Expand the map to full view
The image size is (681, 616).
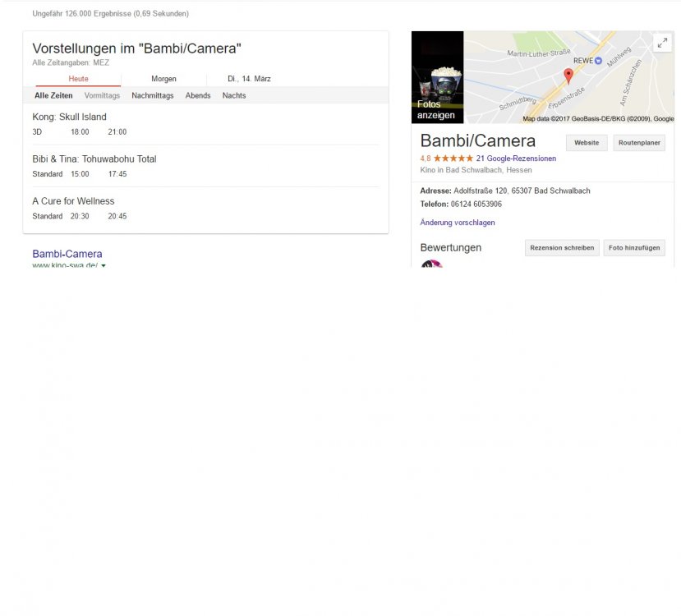[x=662, y=44]
